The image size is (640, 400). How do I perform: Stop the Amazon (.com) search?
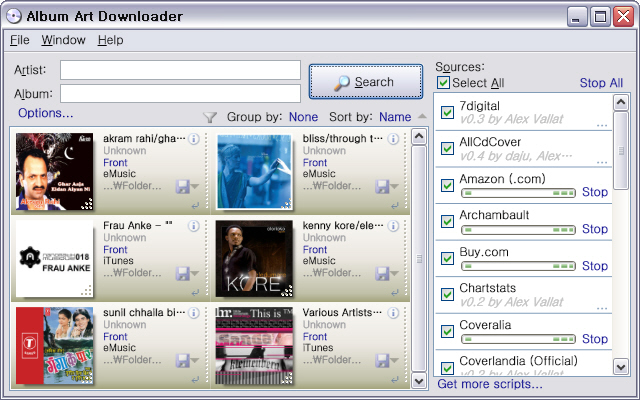tap(595, 192)
